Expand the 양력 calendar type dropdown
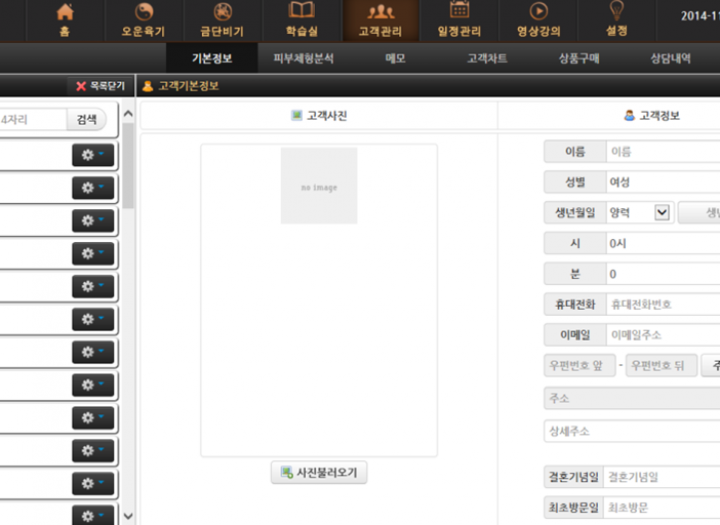Image resolution: width=720 pixels, height=525 pixels. pos(661,212)
